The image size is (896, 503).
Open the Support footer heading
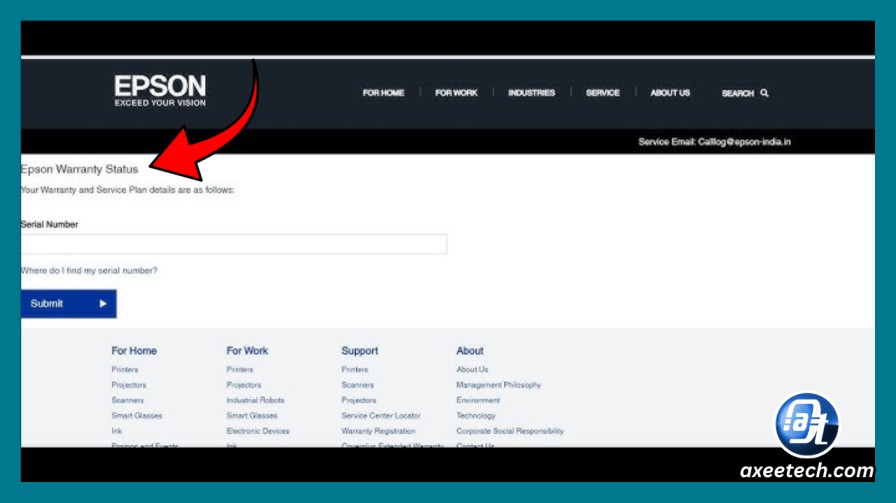[x=359, y=351]
